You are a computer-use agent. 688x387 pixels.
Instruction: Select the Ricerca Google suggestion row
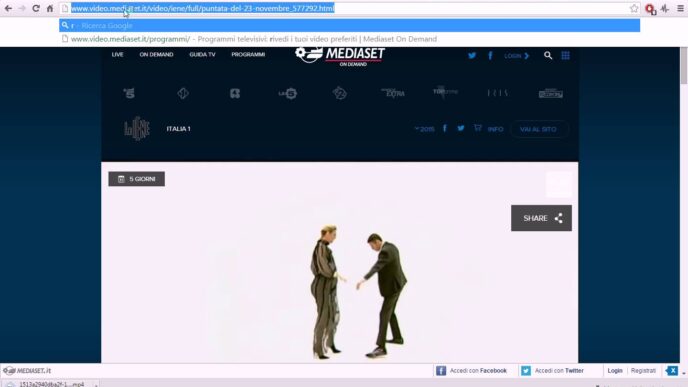(x=349, y=25)
